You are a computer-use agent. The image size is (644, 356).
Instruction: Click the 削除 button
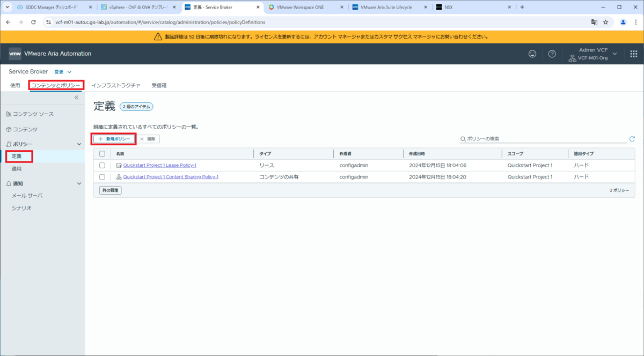[x=148, y=139]
